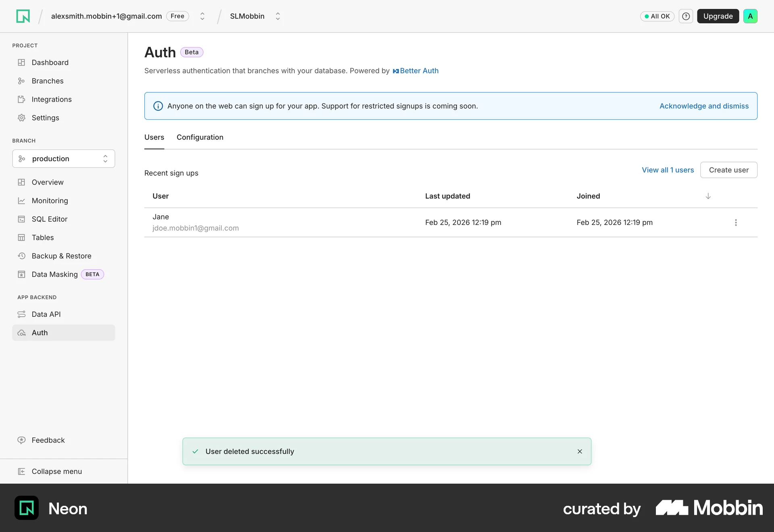Switch to the Users tab

pos(154,137)
